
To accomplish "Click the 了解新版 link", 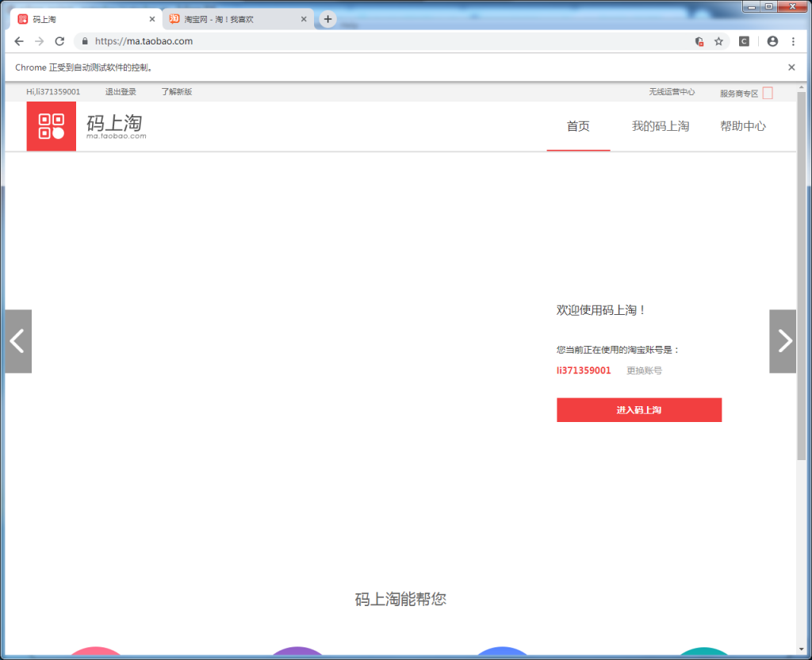I will point(177,92).
